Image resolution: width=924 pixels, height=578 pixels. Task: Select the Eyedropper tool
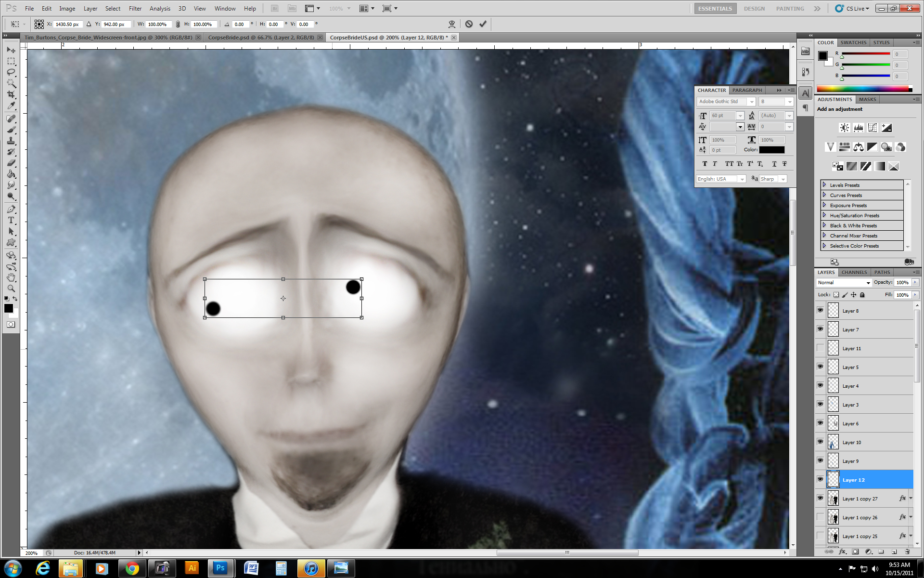point(11,105)
